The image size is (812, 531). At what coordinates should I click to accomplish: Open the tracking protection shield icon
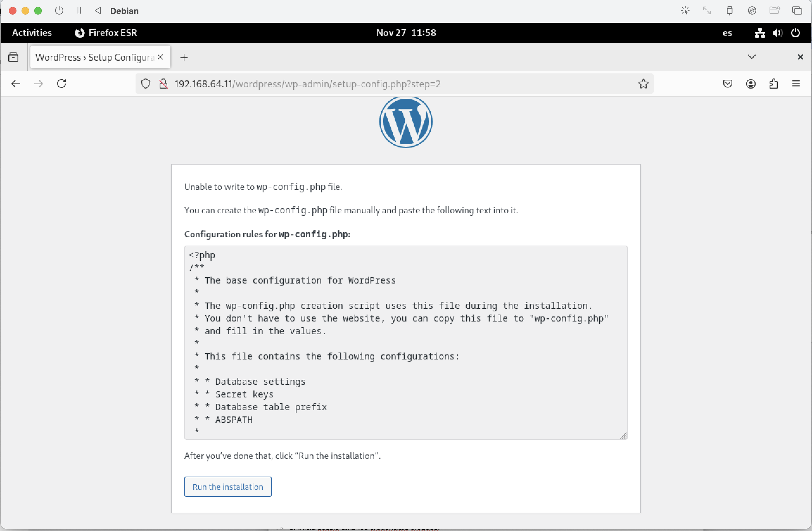(x=146, y=84)
